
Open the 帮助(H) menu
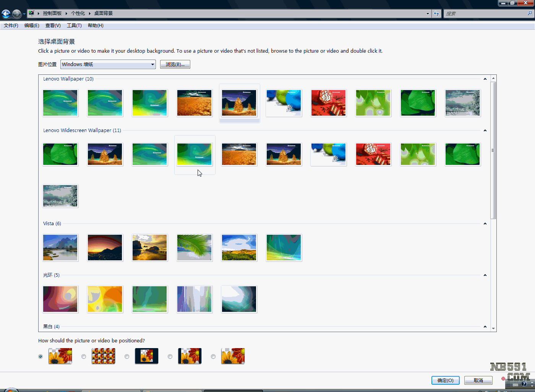[96, 26]
